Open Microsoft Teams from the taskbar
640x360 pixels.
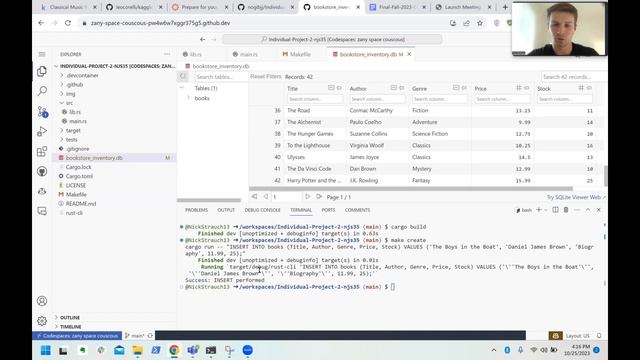click(x=193, y=350)
